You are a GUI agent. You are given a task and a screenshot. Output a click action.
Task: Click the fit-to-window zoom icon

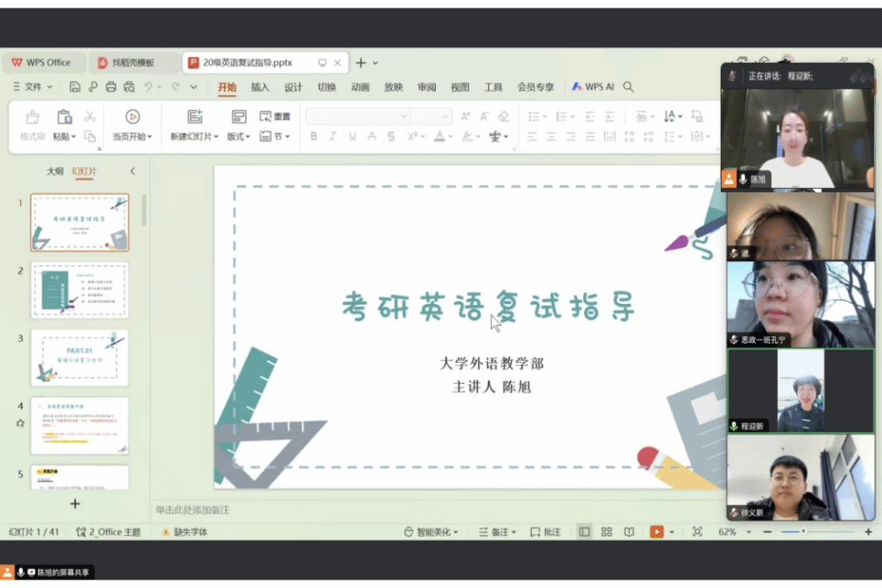pyautogui.click(x=697, y=532)
